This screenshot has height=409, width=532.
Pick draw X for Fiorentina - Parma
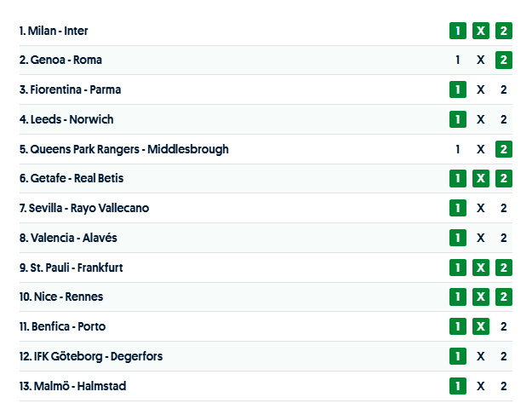(481, 89)
